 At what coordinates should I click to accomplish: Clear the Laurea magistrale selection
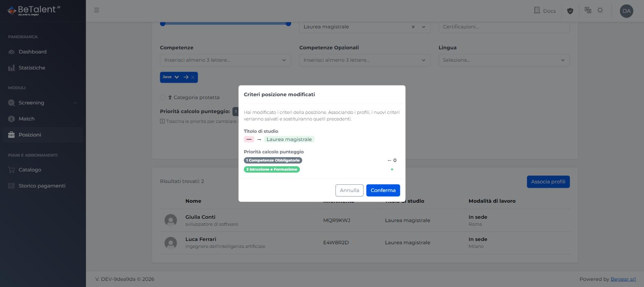[x=413, y=27]
